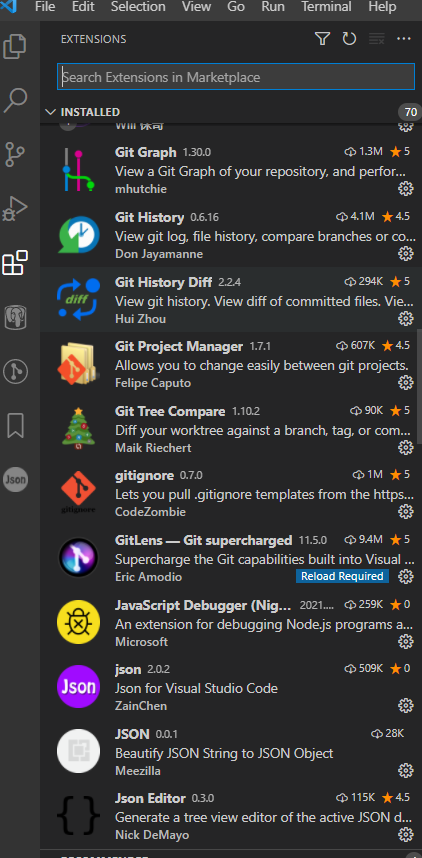Select the Git Graph extension entry
Image resolution: width=422 pixels, height=858 pixels.
pos(231,170)
